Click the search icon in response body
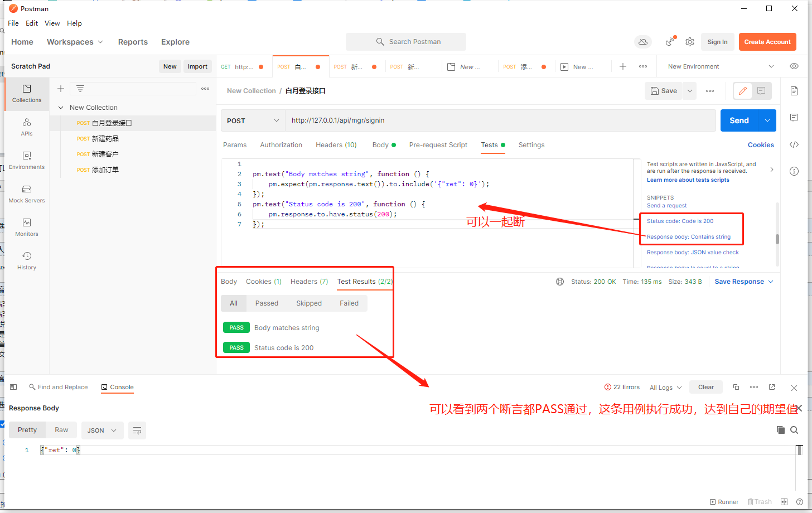Image resolution: width=812 pixels, height=513 pixels. tap(794, 430)
